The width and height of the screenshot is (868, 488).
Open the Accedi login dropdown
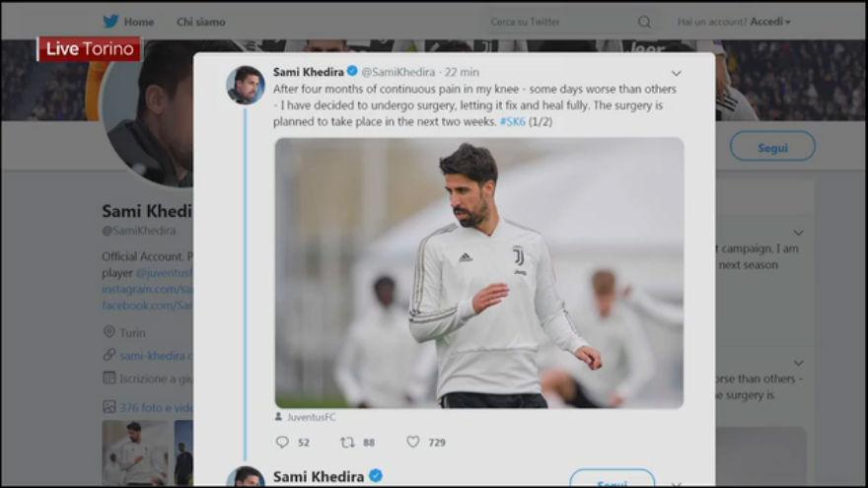point(768,22)
